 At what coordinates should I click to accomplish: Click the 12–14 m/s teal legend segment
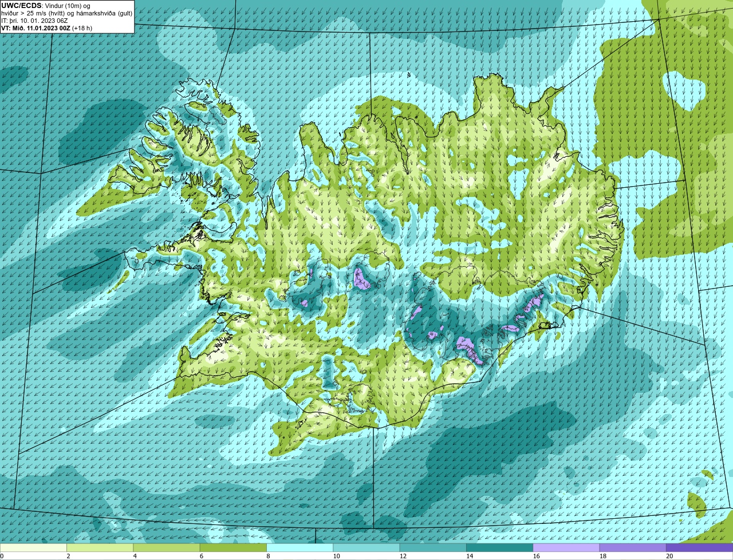[x=433, y=547]
